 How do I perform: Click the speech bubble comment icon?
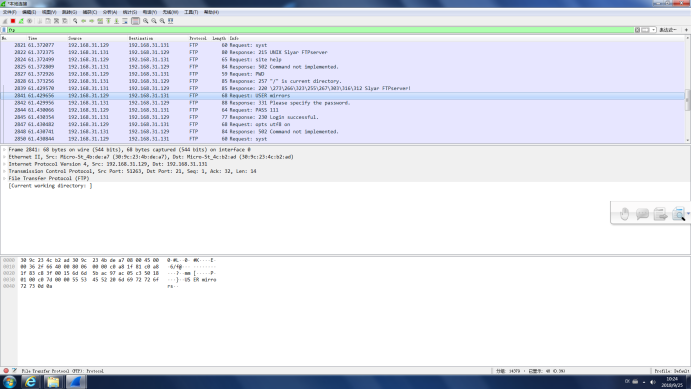[642, 214]
